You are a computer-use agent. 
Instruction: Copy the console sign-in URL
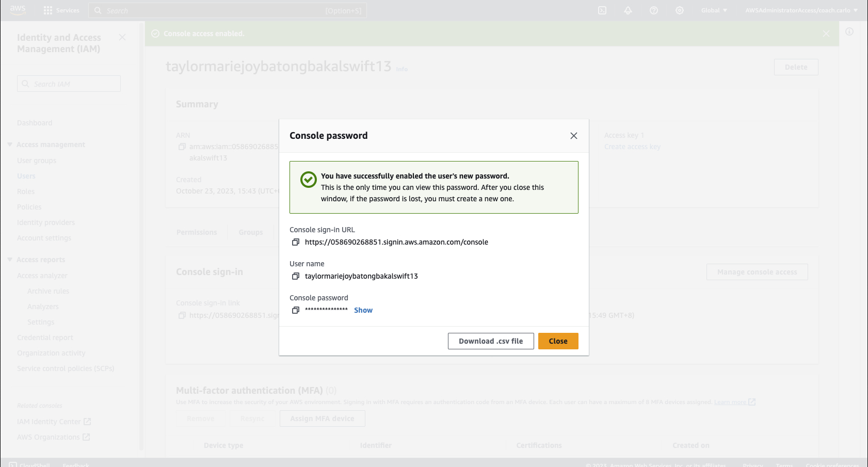point(296,242)
